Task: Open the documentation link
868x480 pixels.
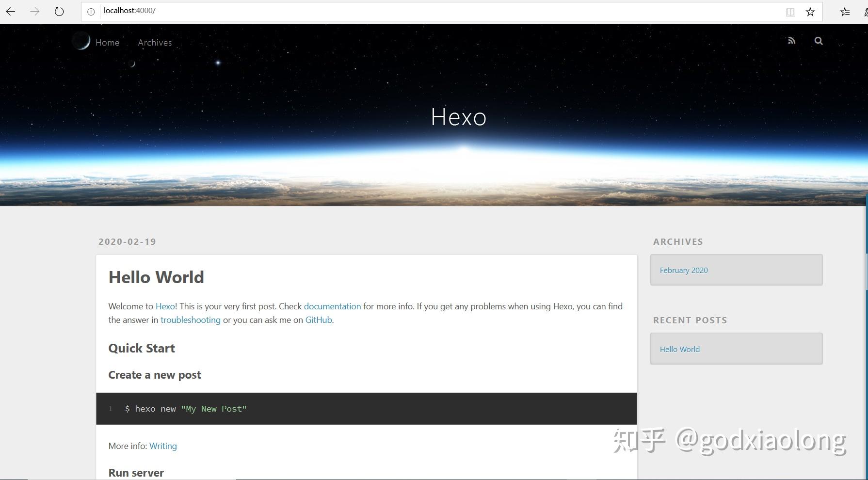Action: tap(332, 306)
